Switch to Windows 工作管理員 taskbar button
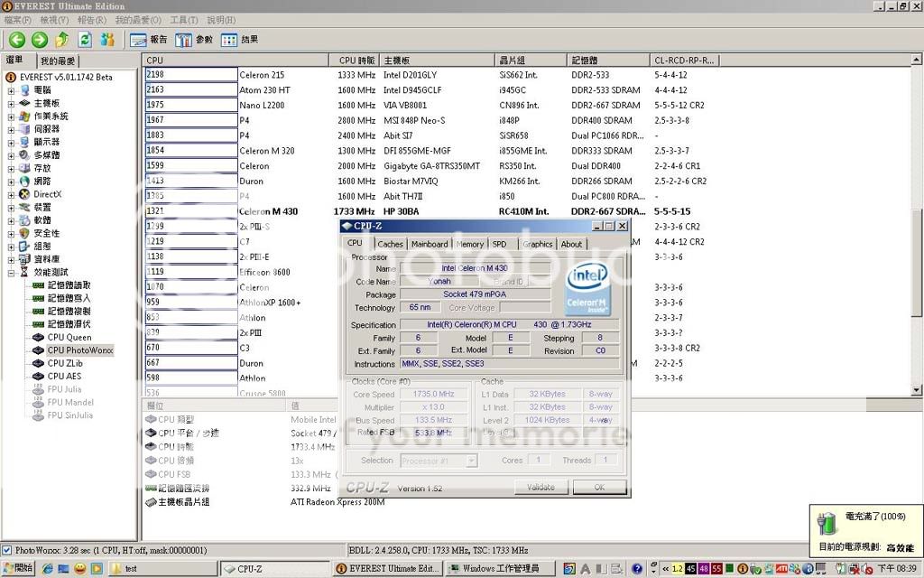The image size is (924, 578). click(x=500, y=569)
